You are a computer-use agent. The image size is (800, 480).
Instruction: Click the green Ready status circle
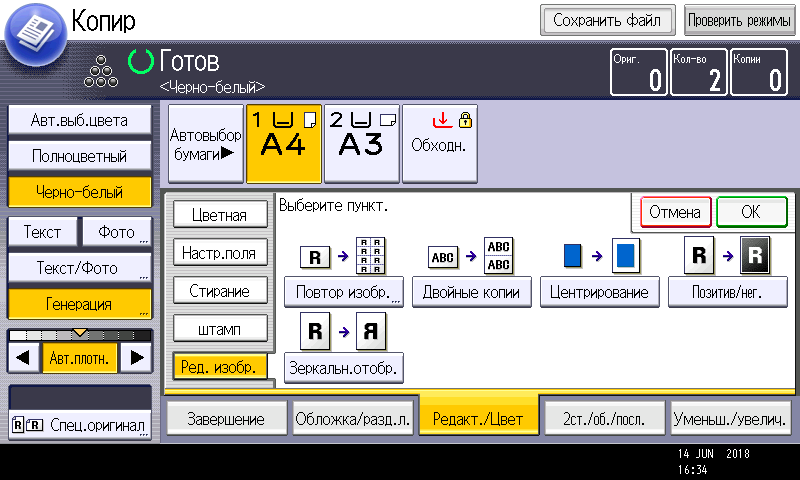pyautogui.click(x=140, y=61)
